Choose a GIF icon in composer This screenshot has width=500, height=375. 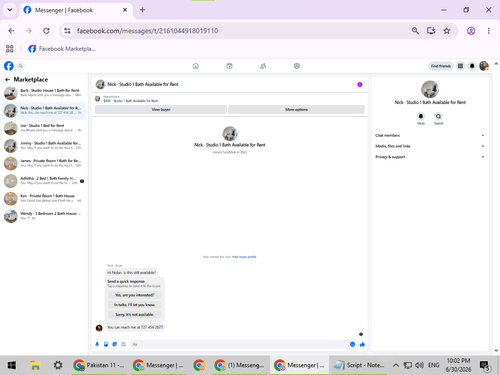pyautogui.click(x=124, y=344)
